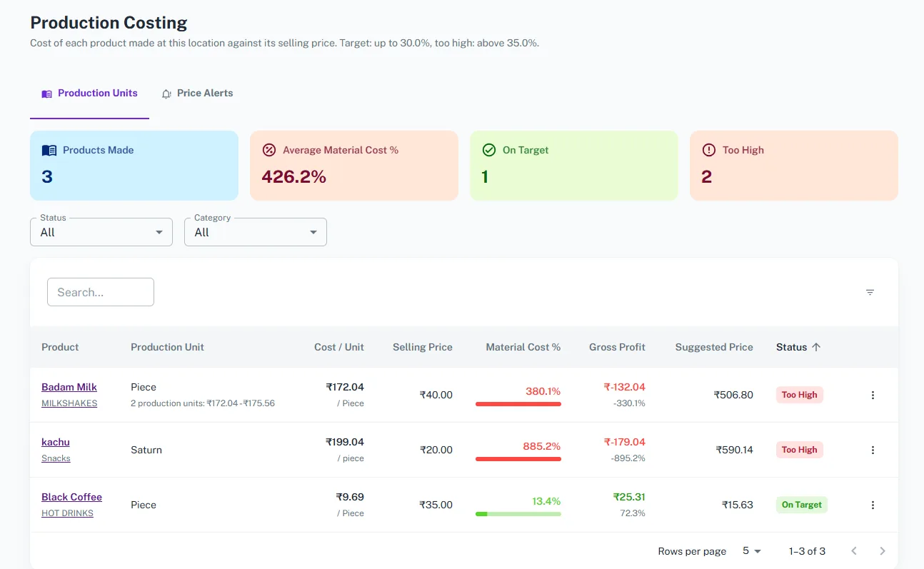
Task: Click the sort arrow beside the Status header
Action: (816, 347)
